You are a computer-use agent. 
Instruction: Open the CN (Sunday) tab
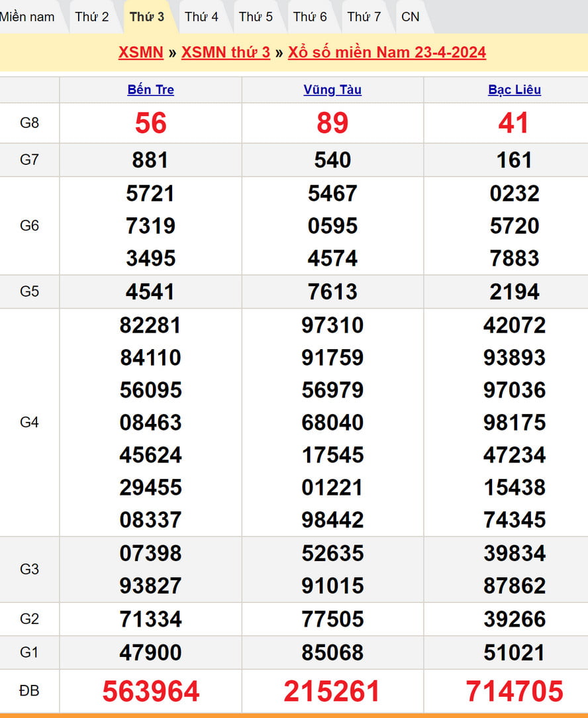pyautogui.click(x=411, y=17)
